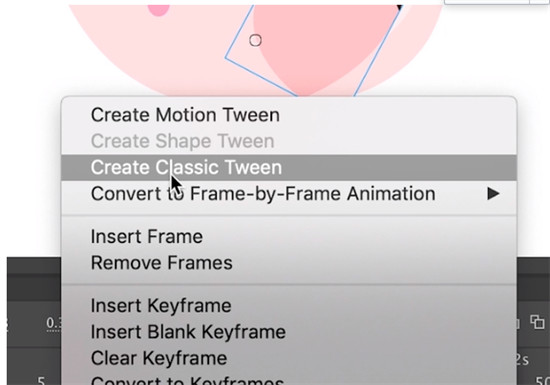Choose Insert Frame option
The width and height of the screenshot is (550, 385).
click(288, 236)
